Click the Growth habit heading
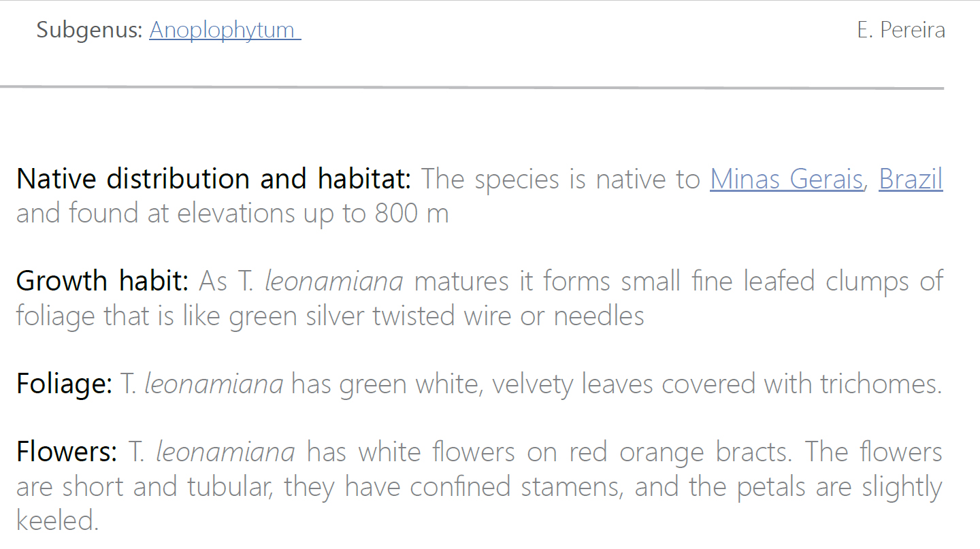Image resolution: width=980 pixels, height=549 pixels. (x=102, y=281)
